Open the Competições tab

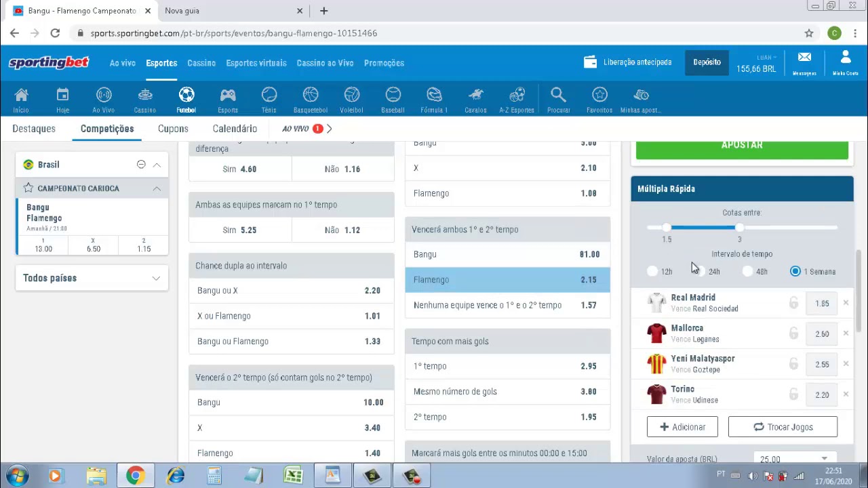107,129
